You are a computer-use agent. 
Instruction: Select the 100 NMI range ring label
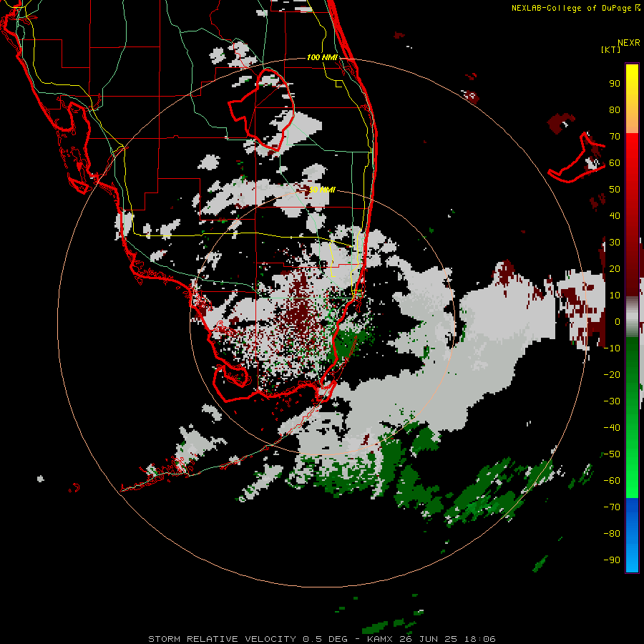(322, 57)
